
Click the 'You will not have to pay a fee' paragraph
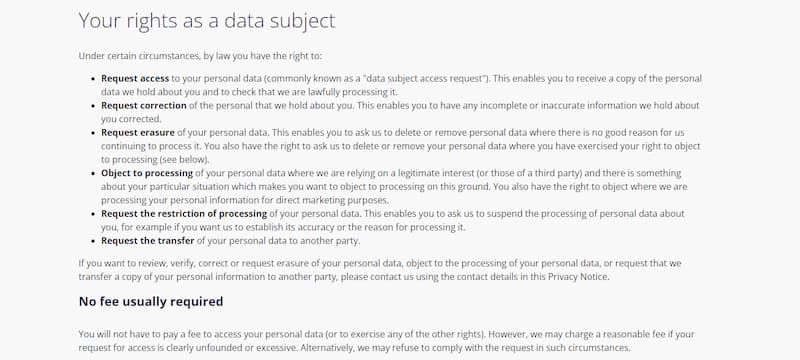[x=387, y=341]
